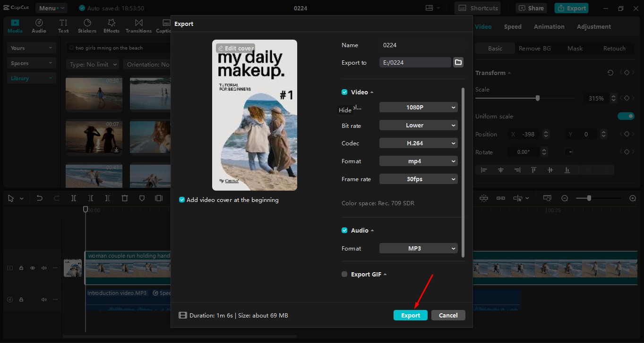Screen dimensions: 644x343
Task: Open more options for the video track
Action: tap(55, 268)
